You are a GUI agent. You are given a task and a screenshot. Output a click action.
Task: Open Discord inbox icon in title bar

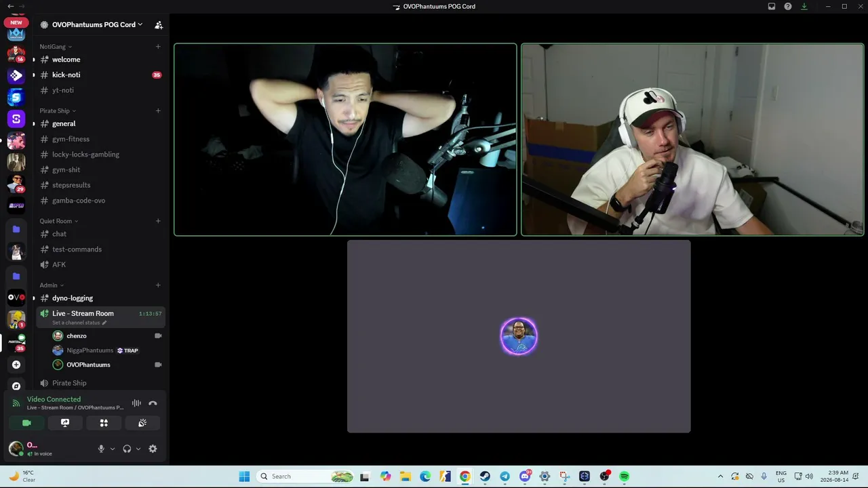772,6
